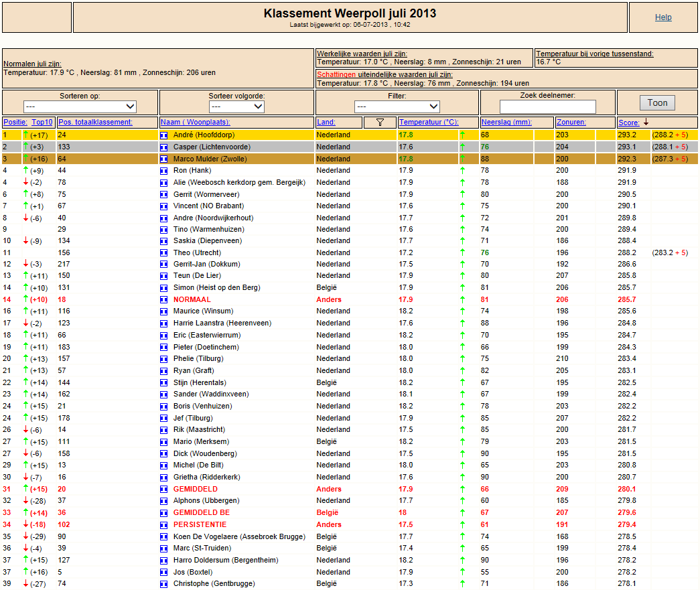Open the Help link

(663, 17)
